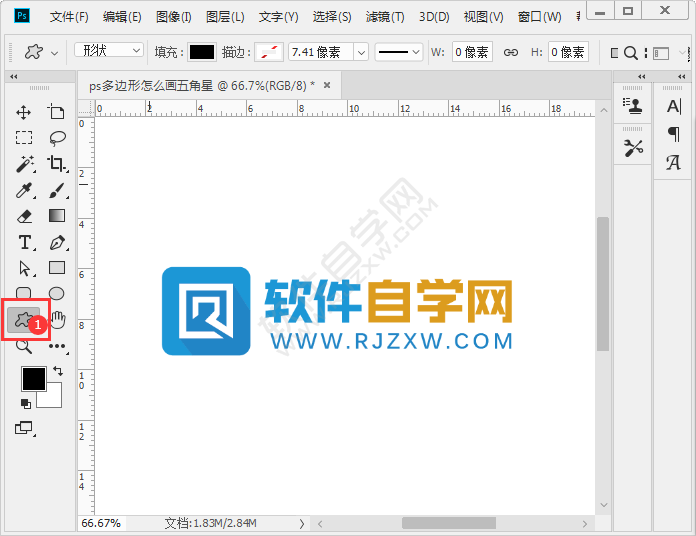Reset default foreground and background colors
The width and height of the screenshot is (696, 536).
[26, 403]
